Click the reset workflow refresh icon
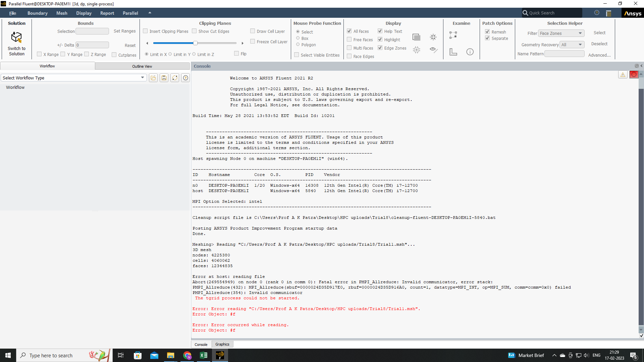Image resolution: width=644 pixels, height=362 pixels. pyautogui.click(x=175, y=78)
